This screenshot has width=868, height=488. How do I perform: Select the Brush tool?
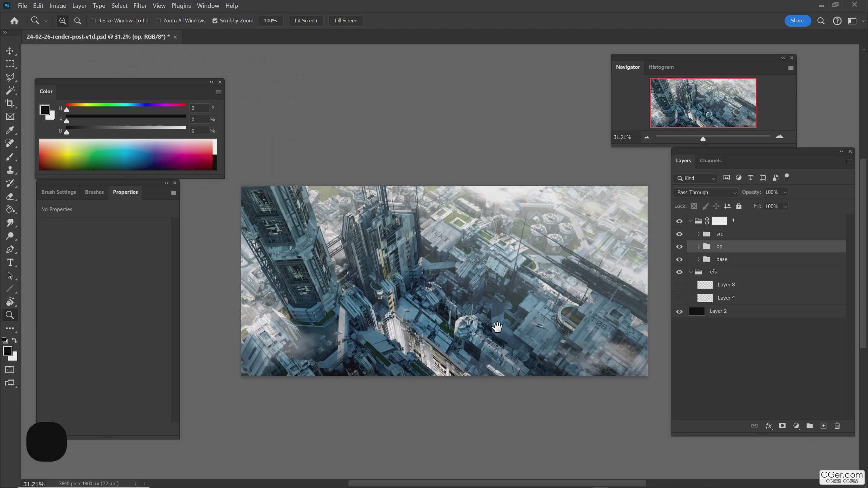coord(10,157)
